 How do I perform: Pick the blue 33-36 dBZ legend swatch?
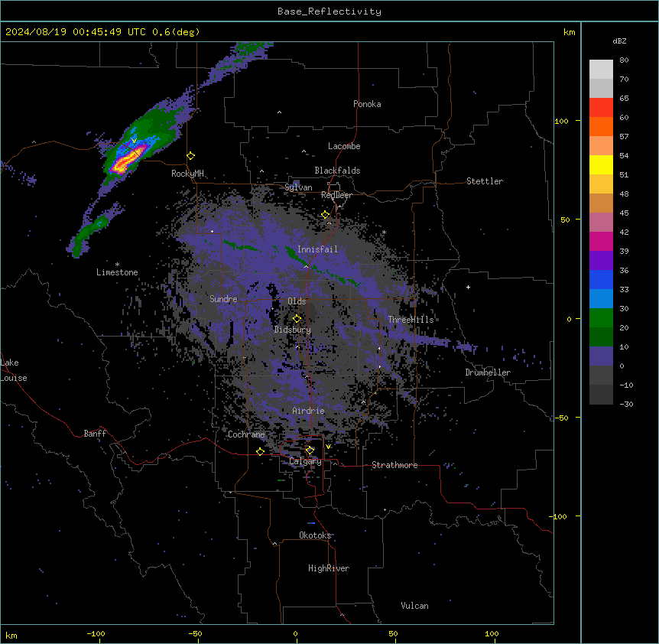point(601,279)
